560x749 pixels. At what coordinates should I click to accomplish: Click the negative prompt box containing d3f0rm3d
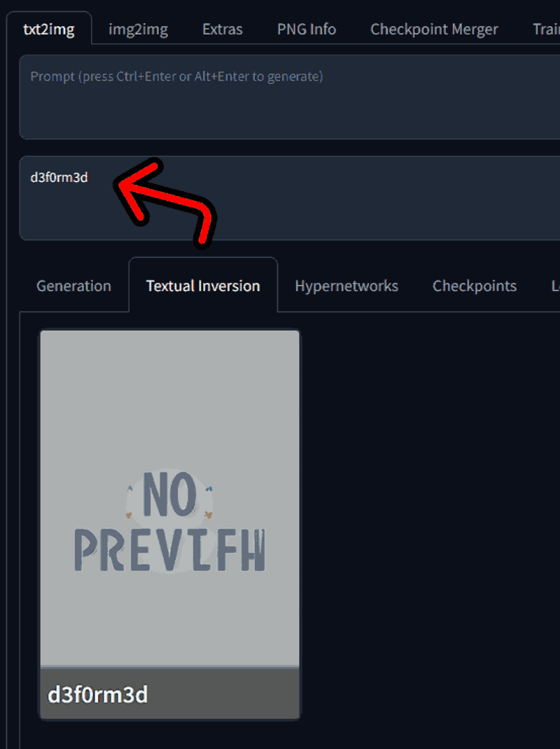coord(290,198)
